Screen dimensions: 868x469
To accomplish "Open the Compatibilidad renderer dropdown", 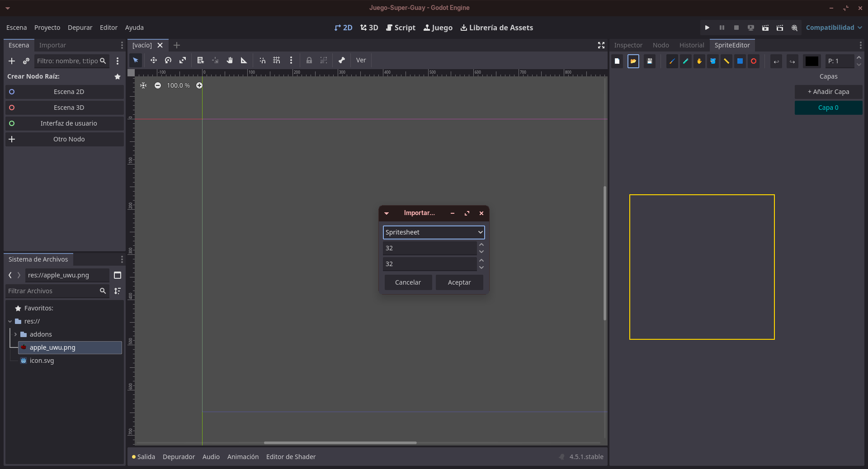I will [x=834, y=28].
